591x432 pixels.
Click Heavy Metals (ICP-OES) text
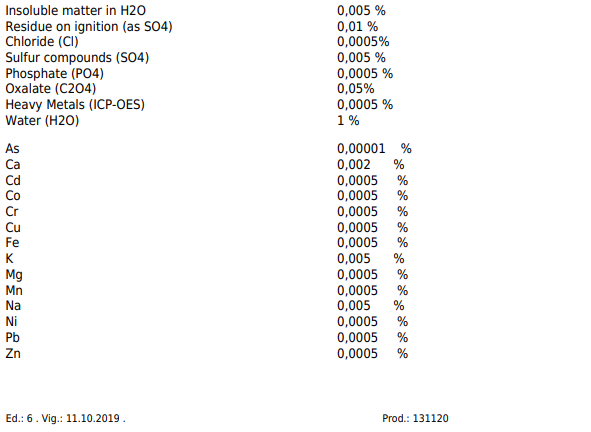click(x=75, y=104)
